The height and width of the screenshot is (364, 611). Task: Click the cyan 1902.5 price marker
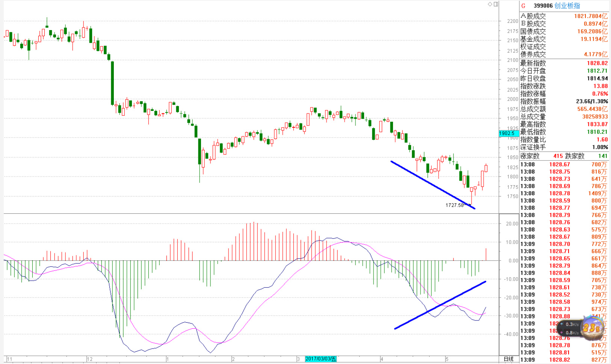coord(508,133)
